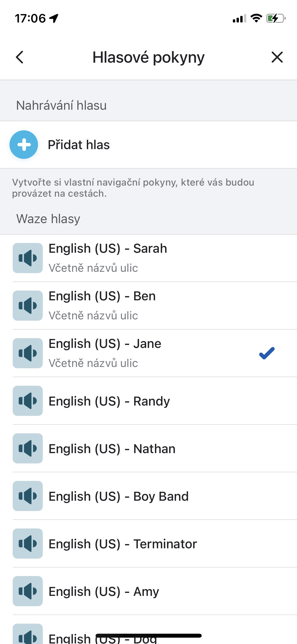Tap the Přidat hlas label
Screen dimensions: 297x644
pyautogui.click(x=79, y=145)
